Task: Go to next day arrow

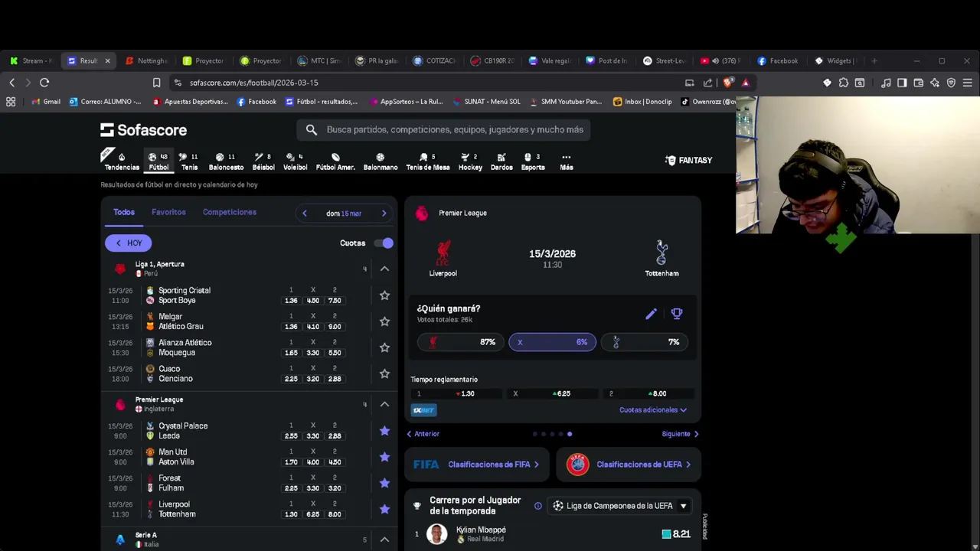Action: click(384, 214)
